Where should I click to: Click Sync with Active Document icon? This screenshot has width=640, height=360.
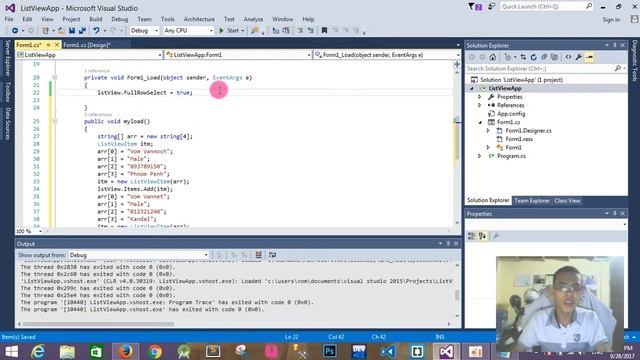[523, 57]
